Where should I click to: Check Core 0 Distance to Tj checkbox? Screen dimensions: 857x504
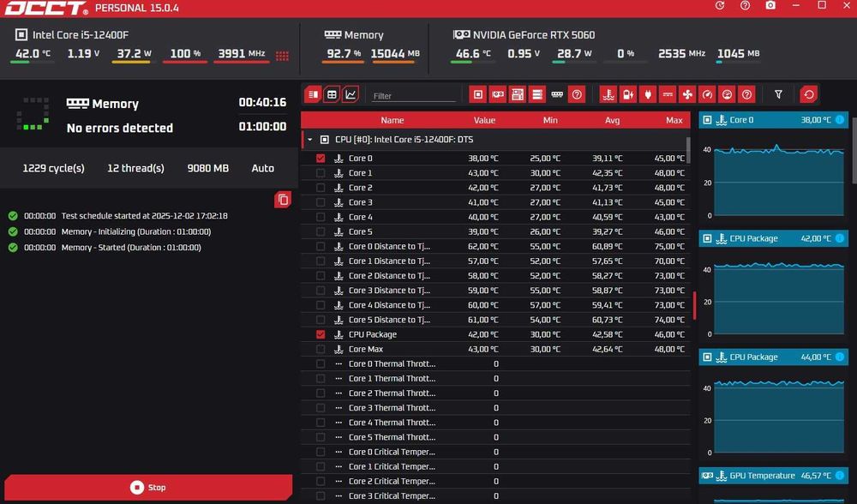(x=321, y=247)
